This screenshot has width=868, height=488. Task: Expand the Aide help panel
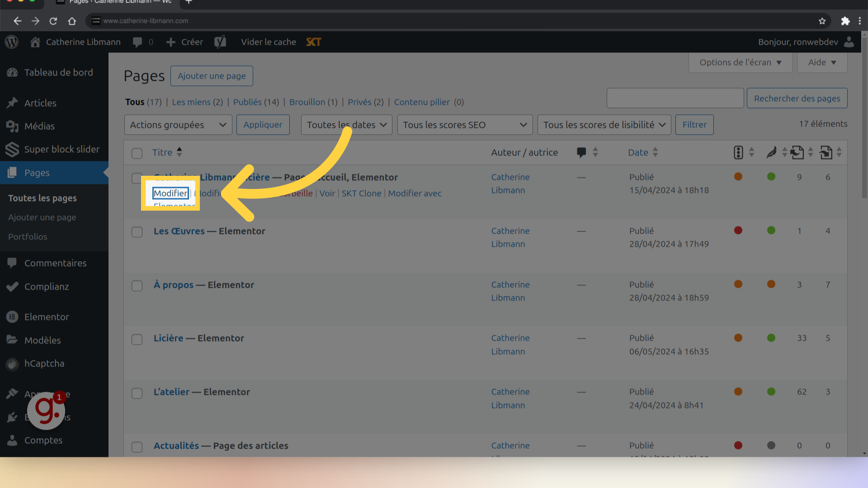[822, 62]
